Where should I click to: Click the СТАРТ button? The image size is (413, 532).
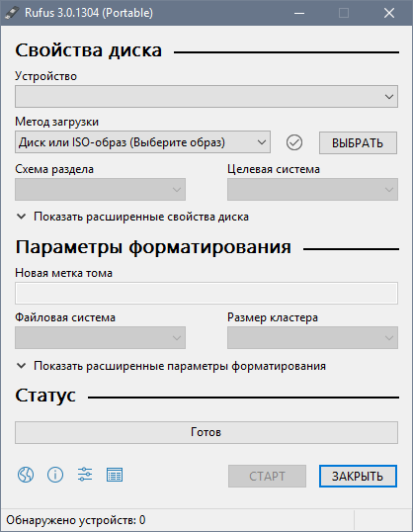[267, 476]
